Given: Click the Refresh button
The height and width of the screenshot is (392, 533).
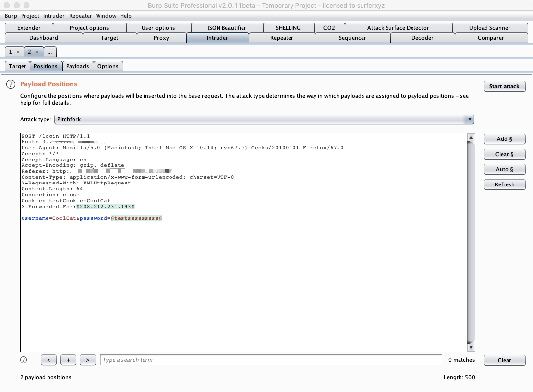Looking at the screenshot, I should 504,184.
